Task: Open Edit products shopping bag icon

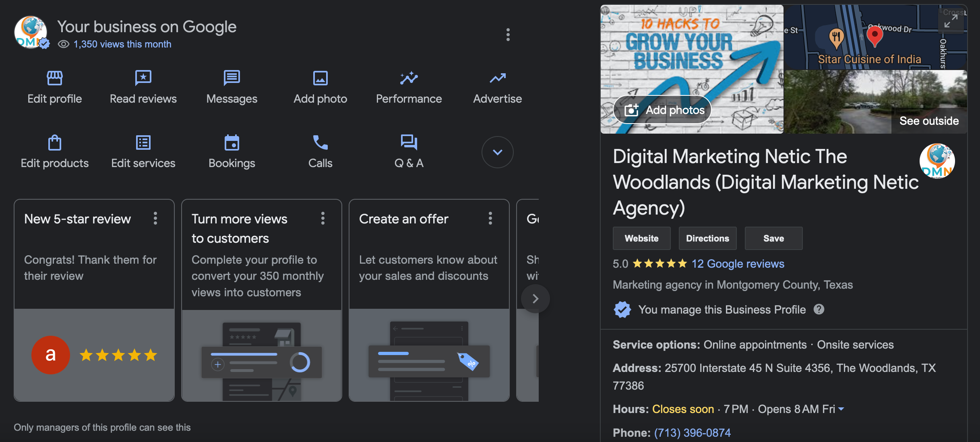Action: (x=55, y=143)
